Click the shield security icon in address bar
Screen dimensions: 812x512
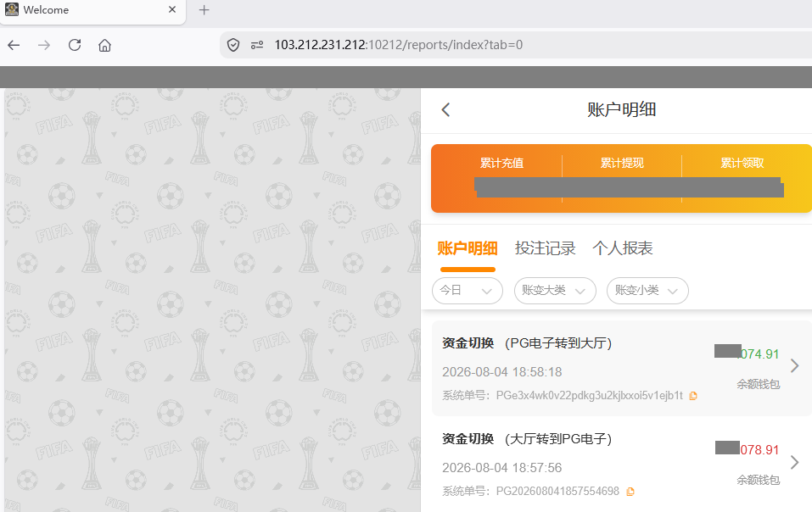coord(233,45)
